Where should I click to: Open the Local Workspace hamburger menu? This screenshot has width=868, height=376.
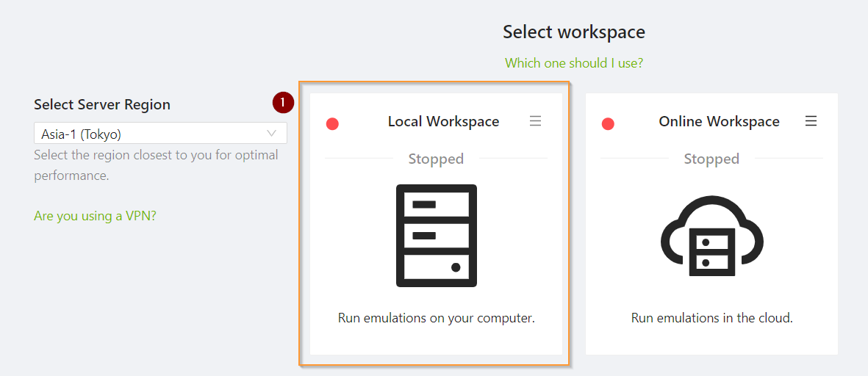pos(535,121)
